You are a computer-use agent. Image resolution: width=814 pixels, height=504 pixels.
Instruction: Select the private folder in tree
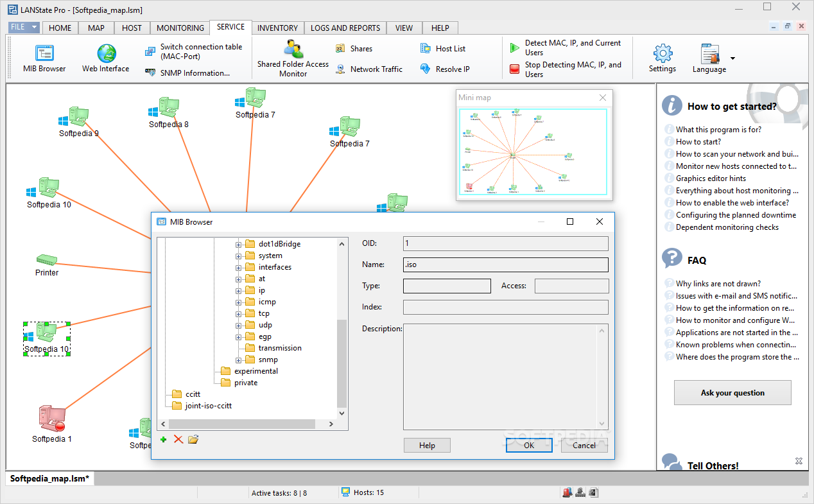point(246,383)
